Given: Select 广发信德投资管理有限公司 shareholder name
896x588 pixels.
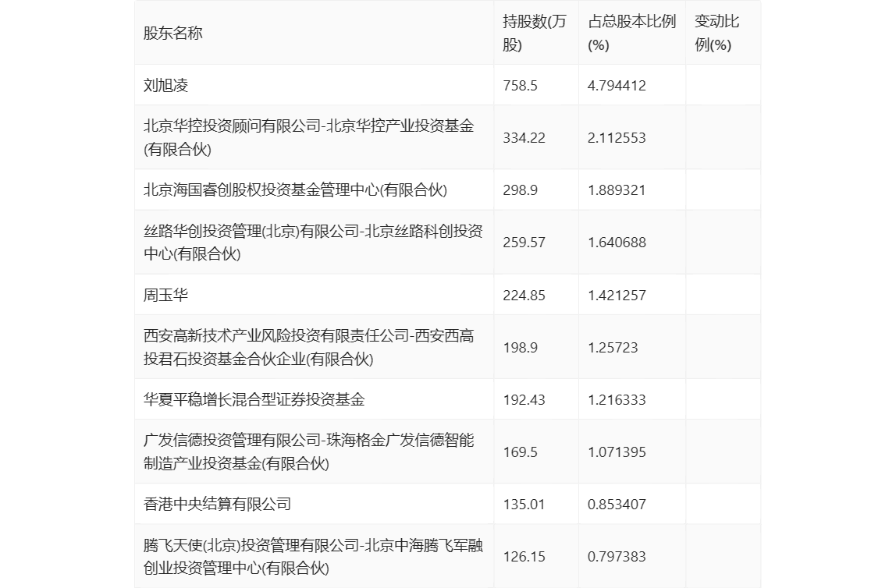Looking at the screenshot, I should click(308, 452).
